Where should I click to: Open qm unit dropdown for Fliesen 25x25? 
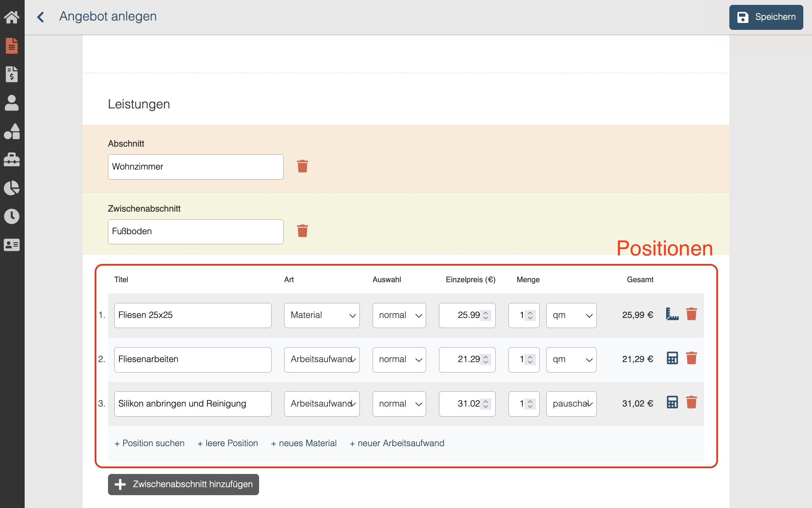(x=571, y=316)
